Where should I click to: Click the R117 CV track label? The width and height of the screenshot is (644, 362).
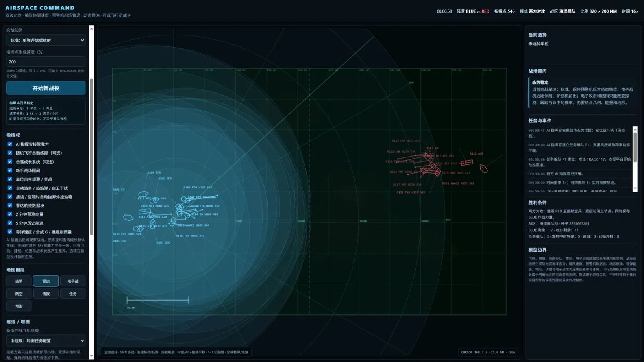point(432,148)
